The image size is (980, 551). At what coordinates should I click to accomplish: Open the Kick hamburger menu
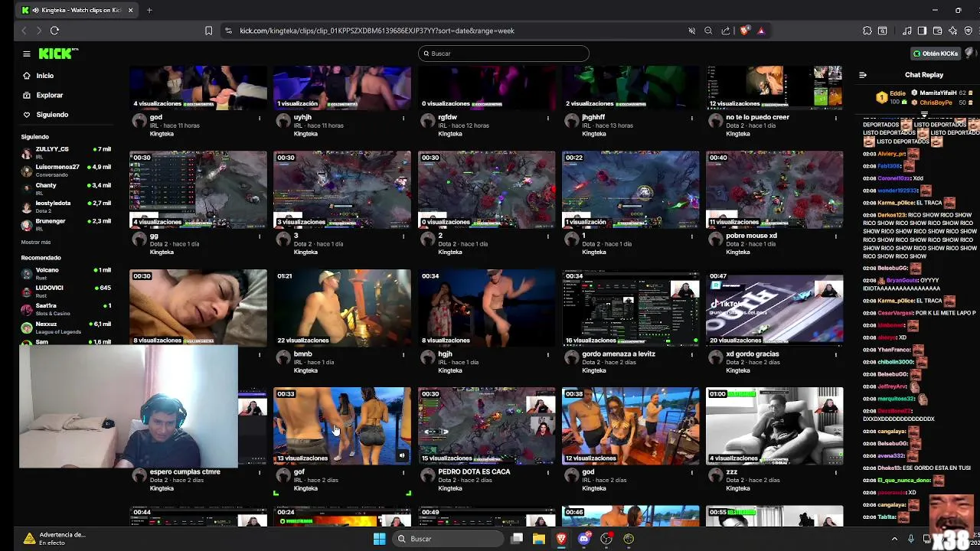pos(26,54)
